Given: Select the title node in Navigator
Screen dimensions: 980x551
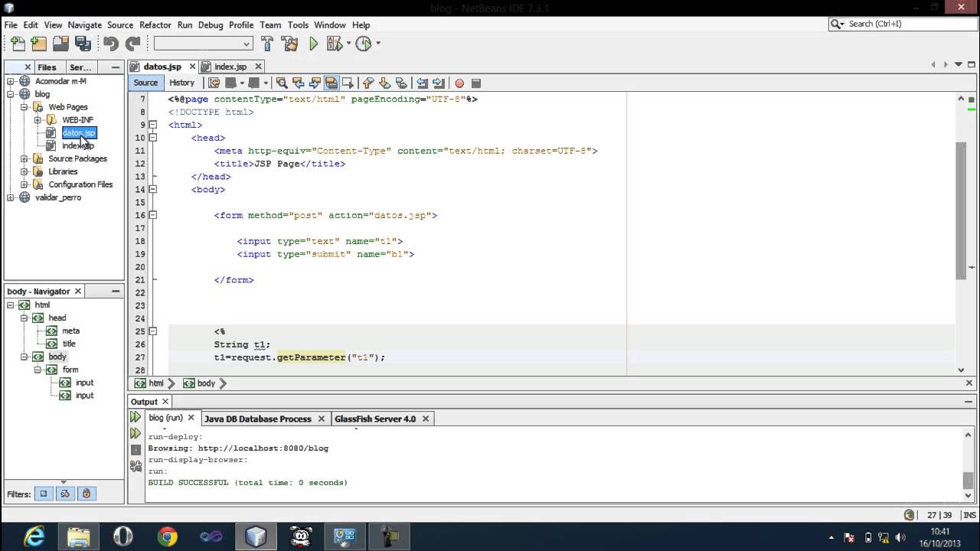Looking at the screenshot, I should (69, 344).
